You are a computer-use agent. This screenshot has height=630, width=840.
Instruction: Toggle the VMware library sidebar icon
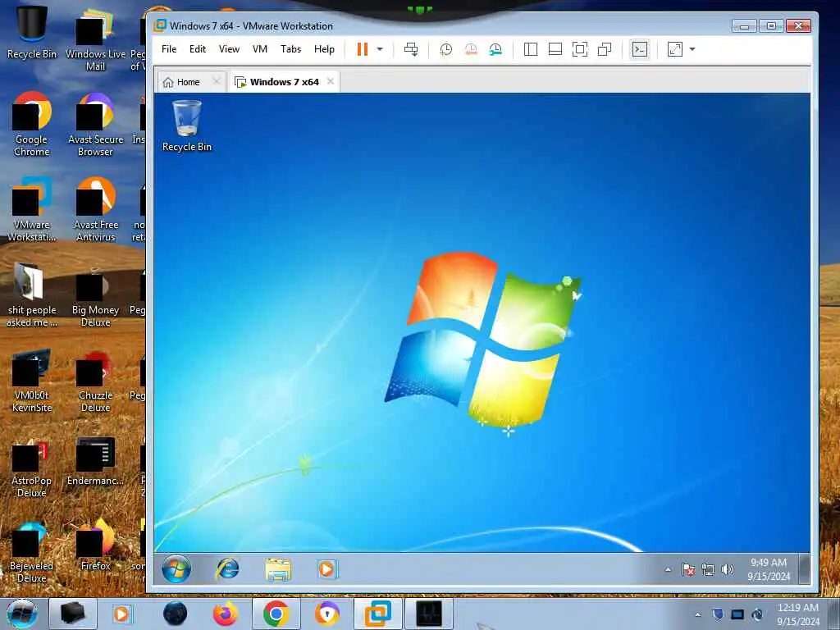[531, 49]
